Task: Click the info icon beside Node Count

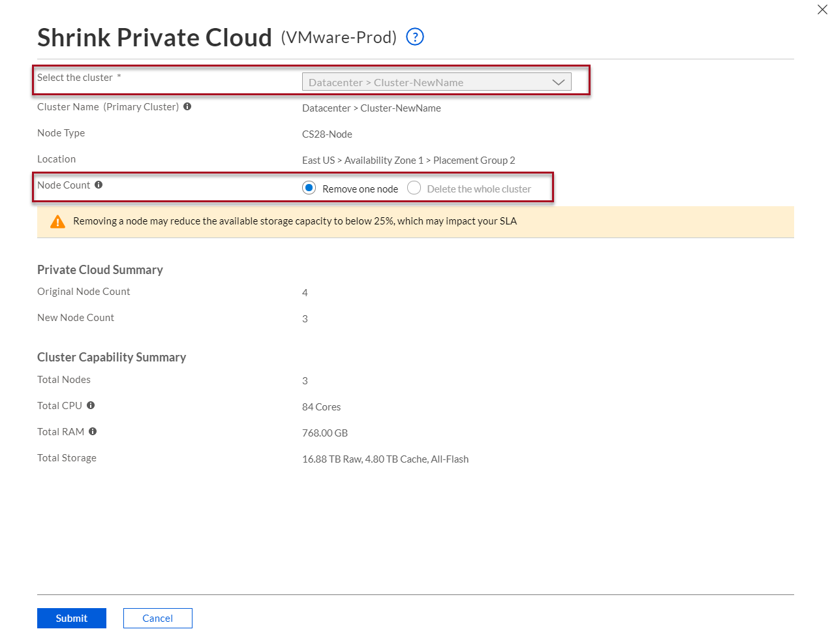Action: click(99, 185)
